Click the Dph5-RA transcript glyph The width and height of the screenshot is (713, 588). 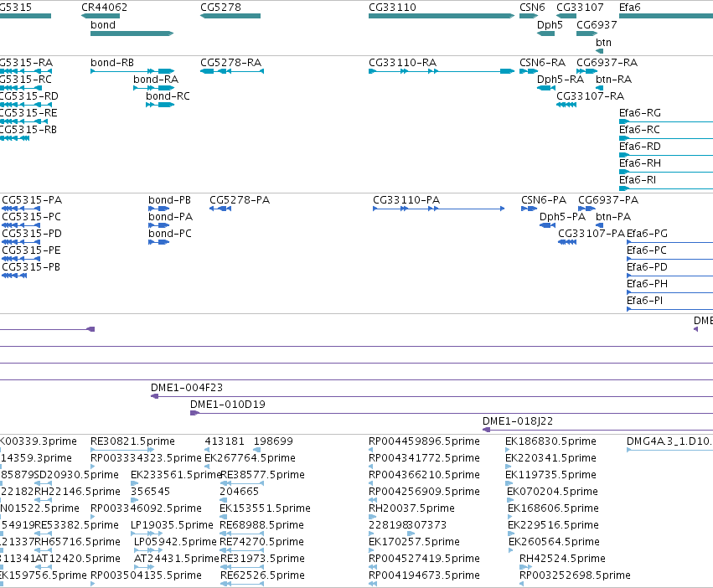[546, 88]
